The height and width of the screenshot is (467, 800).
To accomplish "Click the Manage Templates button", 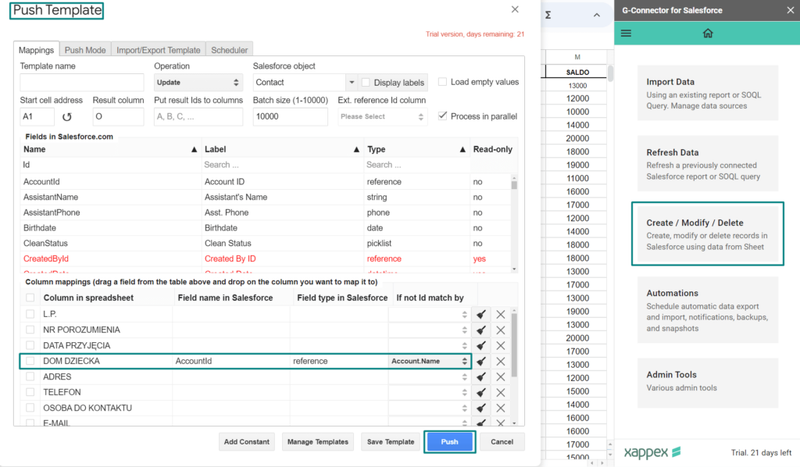I will tap(317, 442).
